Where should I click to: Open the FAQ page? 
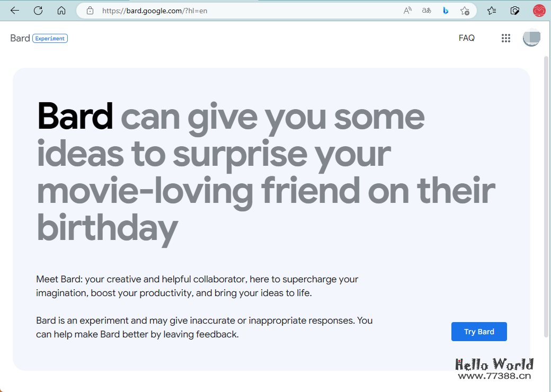467,38
